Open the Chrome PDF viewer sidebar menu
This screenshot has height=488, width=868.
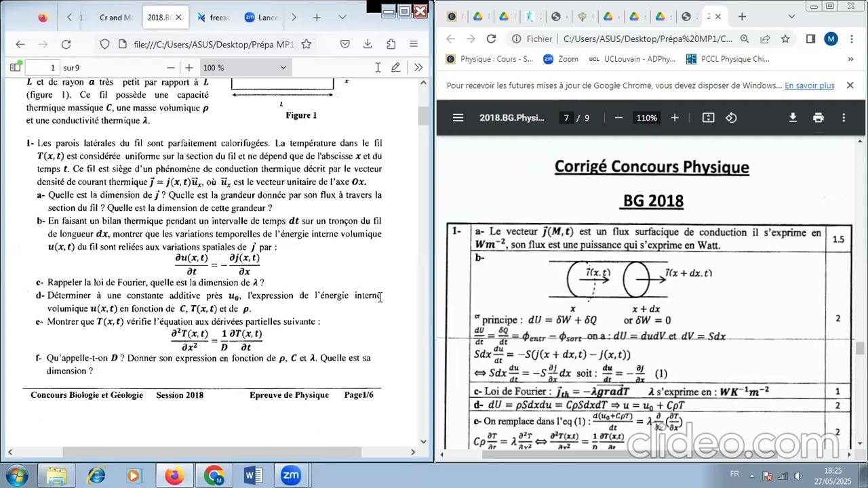[x=458, y=117]
